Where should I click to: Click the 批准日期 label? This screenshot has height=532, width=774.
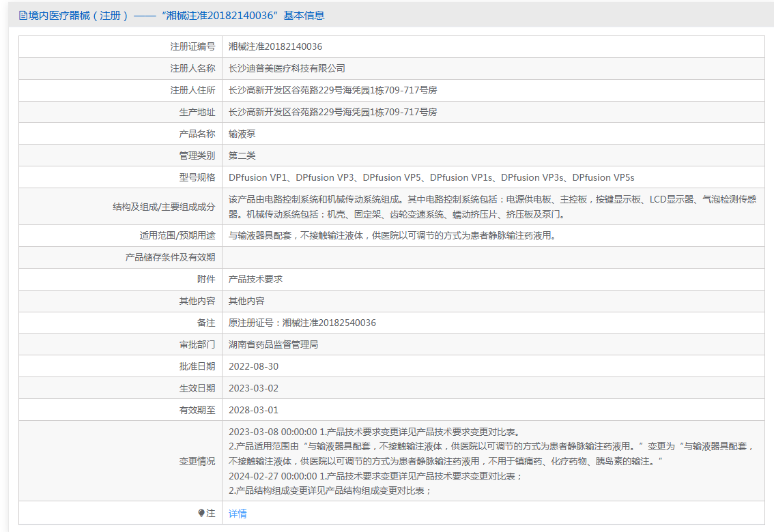click(197, 366)
